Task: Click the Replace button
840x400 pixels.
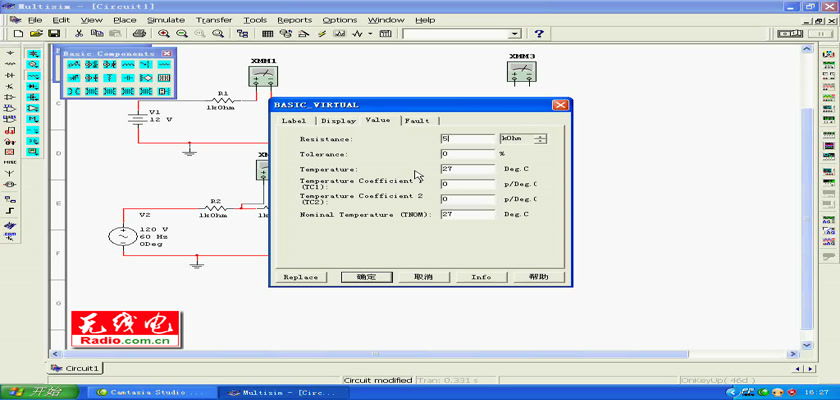Action: [301, 277]
